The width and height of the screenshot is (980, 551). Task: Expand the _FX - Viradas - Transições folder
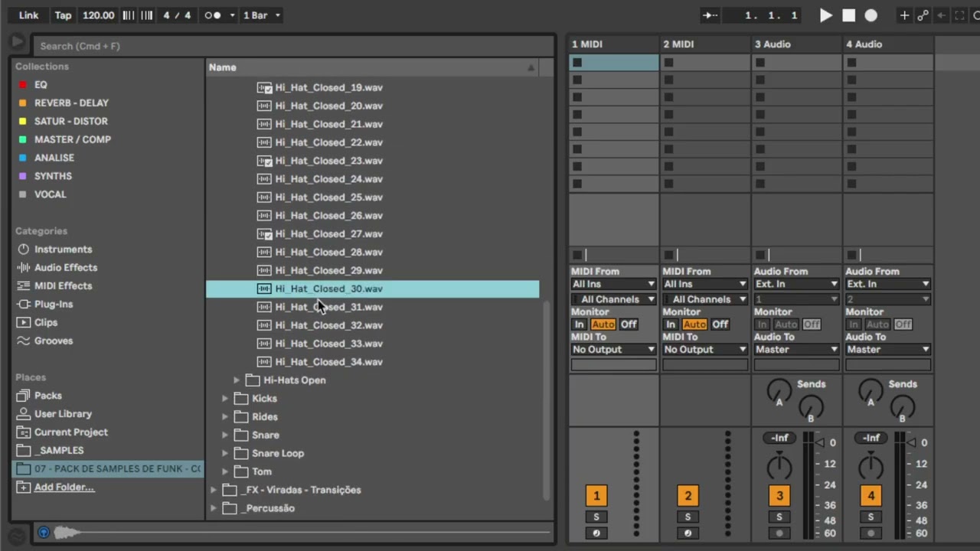tap(214, 490)
